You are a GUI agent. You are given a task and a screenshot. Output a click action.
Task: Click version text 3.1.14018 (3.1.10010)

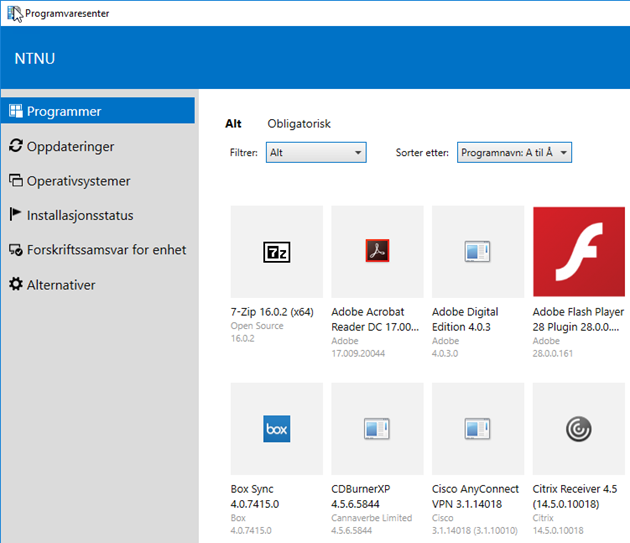[x=475, y=531]
